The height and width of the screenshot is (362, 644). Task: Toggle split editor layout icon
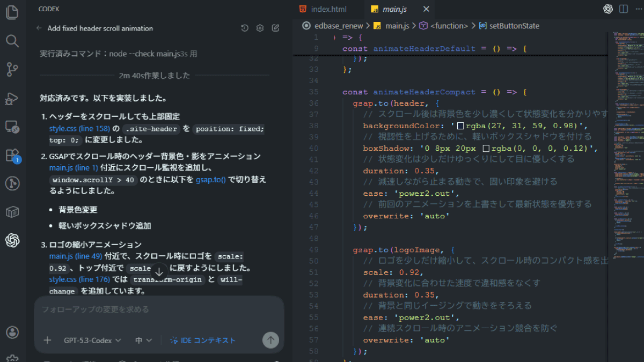[x=624, y=9]
